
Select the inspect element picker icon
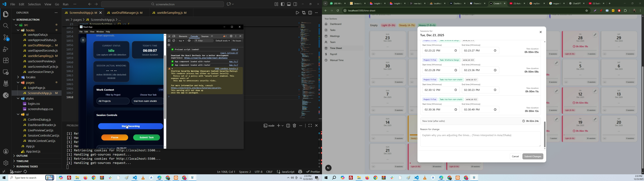[x=169, y=36]
